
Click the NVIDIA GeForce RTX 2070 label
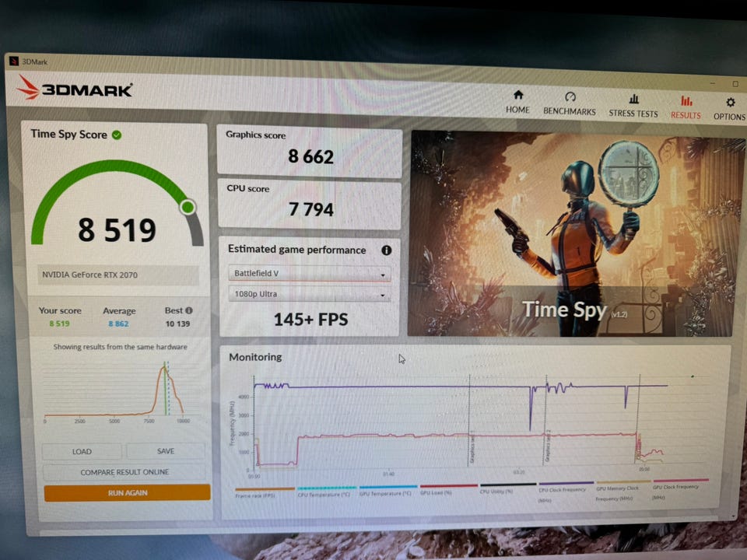[x=89, y=275]
